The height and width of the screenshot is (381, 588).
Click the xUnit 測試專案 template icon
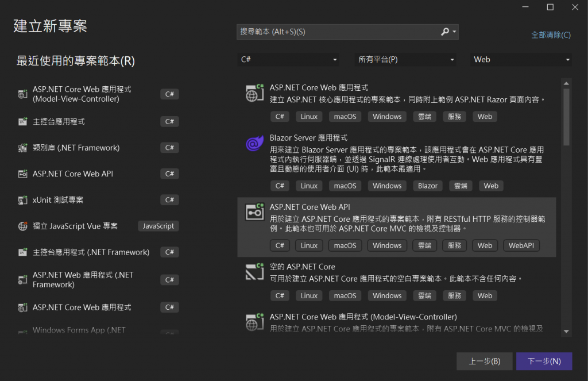tap(23, 200)
